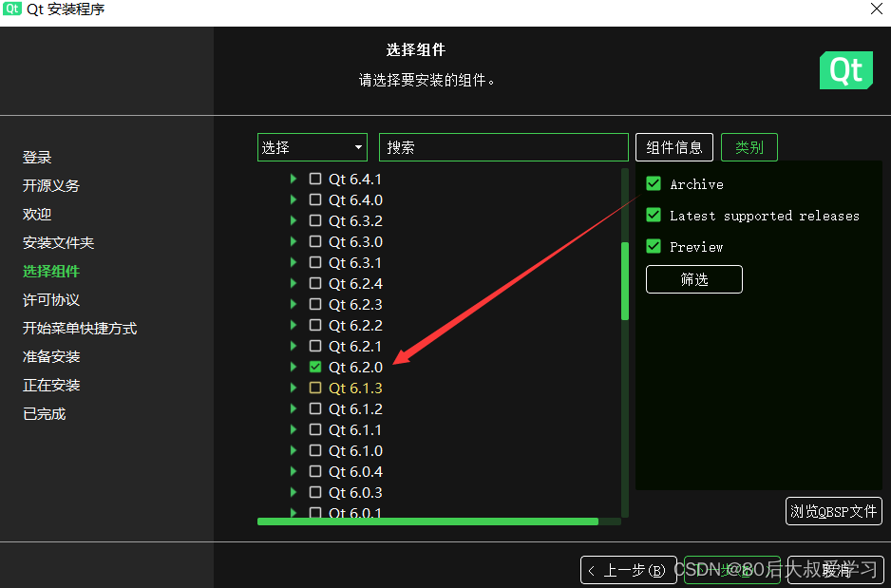Uncheck the Qt 6.2.0 component
This screenshot has height=588, width=891.
pos(315,367)
